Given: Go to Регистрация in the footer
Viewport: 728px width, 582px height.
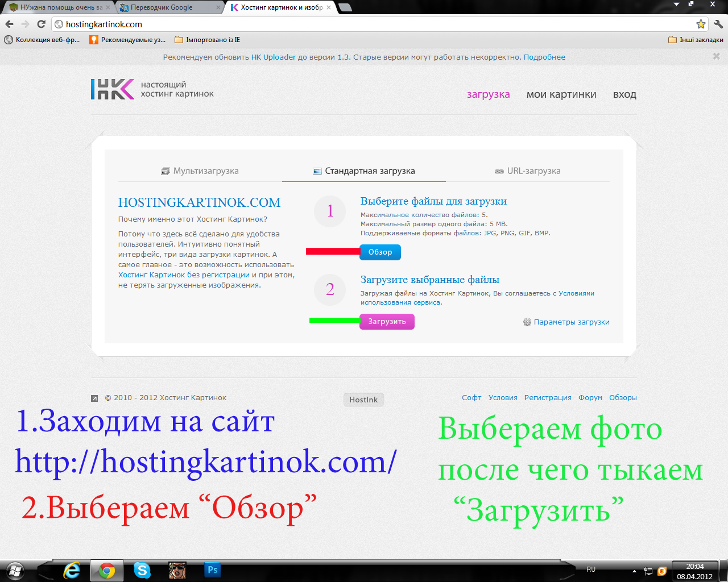Looking at the screenshot, I should tap(548, 398).
